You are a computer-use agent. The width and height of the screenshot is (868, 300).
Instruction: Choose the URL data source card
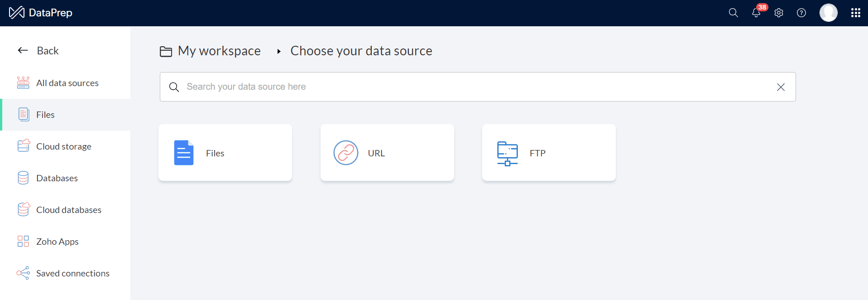pos(387,153)
